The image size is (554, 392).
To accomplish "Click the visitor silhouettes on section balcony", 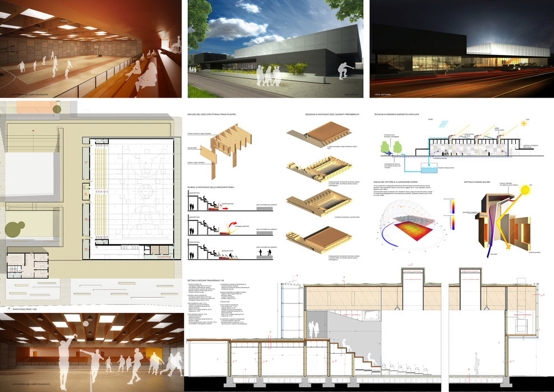I will click(314, 329).
